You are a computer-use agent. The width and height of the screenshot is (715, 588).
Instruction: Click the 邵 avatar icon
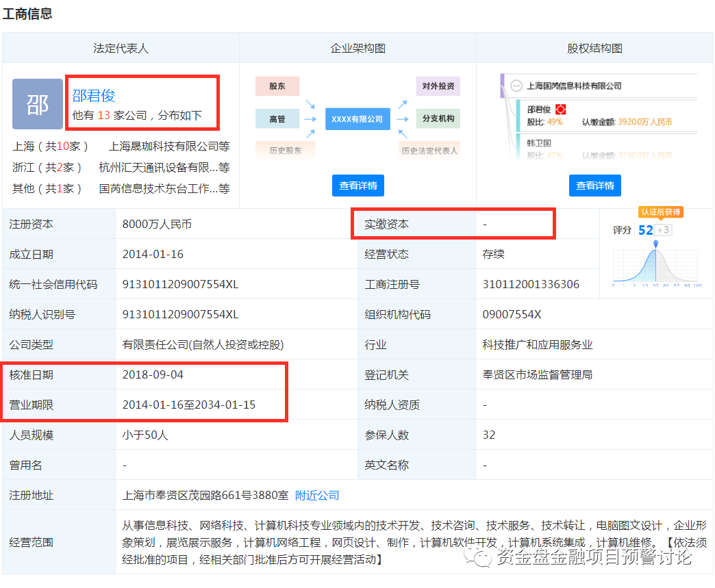pyautogui.click(x=38, y=104)
